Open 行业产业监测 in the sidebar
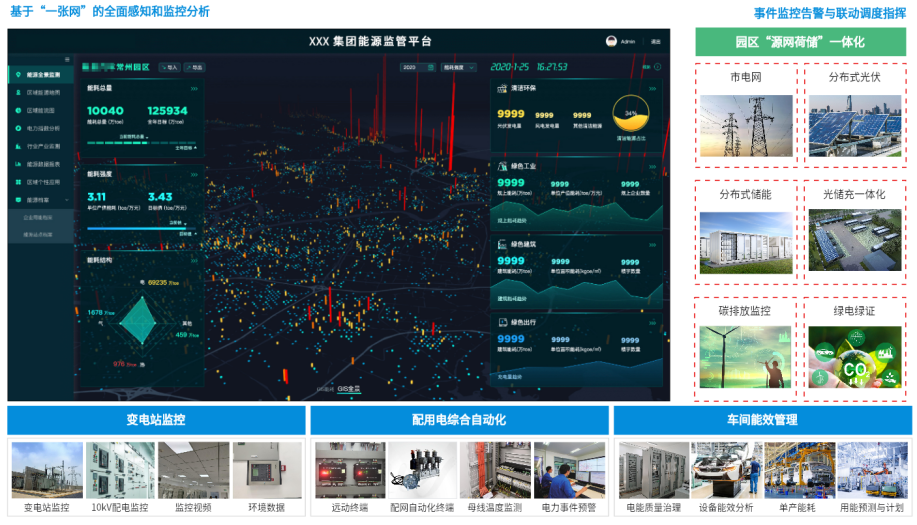The height and width of the screenshot is (525, 917). 40,146
